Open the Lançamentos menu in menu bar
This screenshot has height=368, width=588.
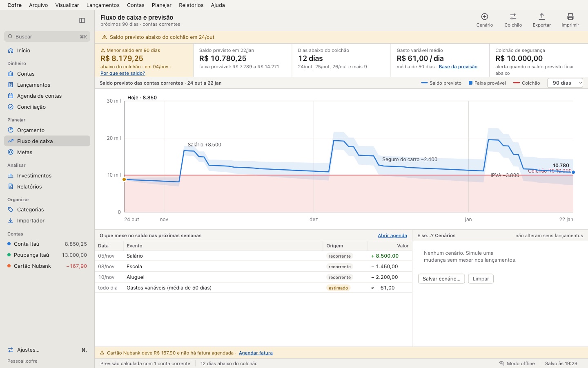tap(103, 5)
